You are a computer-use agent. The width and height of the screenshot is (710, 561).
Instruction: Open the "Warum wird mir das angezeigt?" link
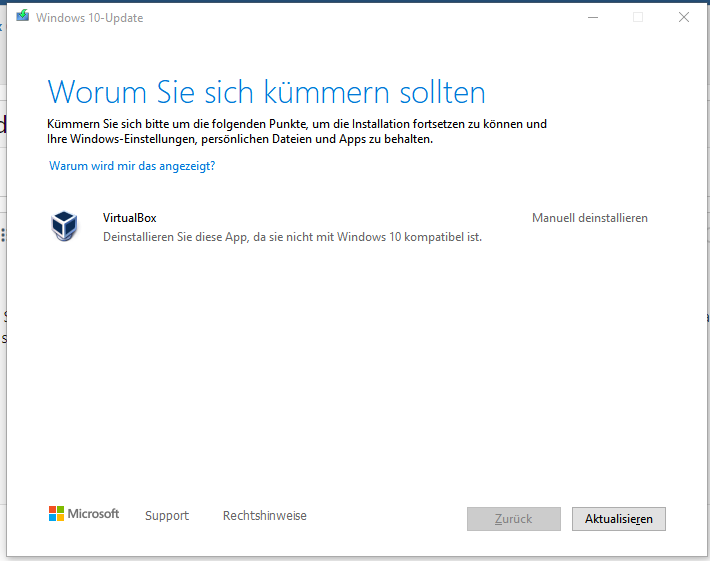(132, 166)
